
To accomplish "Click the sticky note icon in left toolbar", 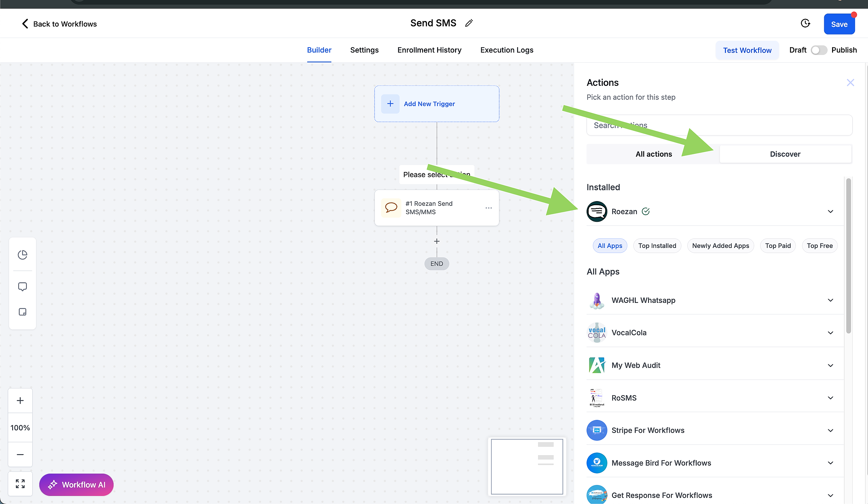I will coord(22,312).
